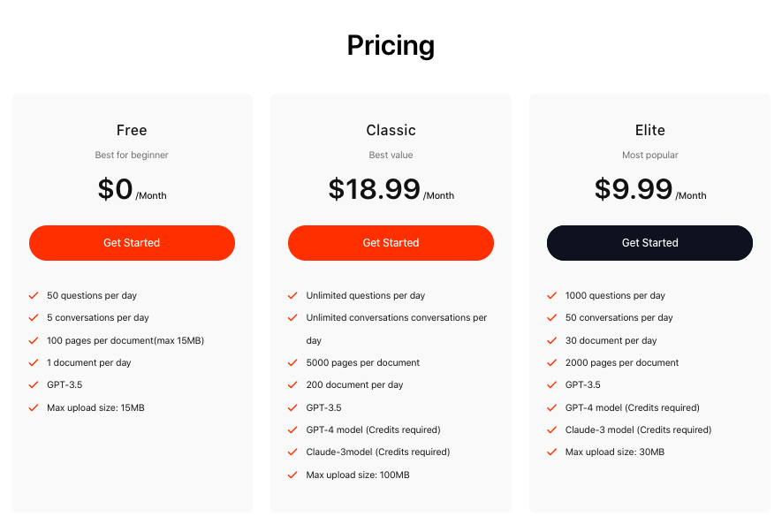782x532 pixels.
Task: Click the checkmark next to "GPT-4 model" in Elite plan
Action: pos(551,407)
